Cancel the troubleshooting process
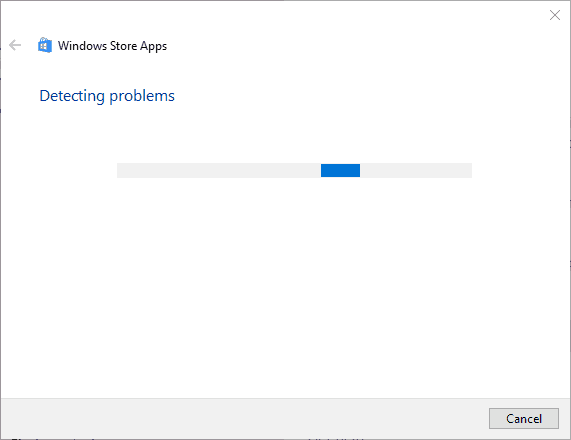The height and width of the screenshot is (440, 571). pos(524,419)
